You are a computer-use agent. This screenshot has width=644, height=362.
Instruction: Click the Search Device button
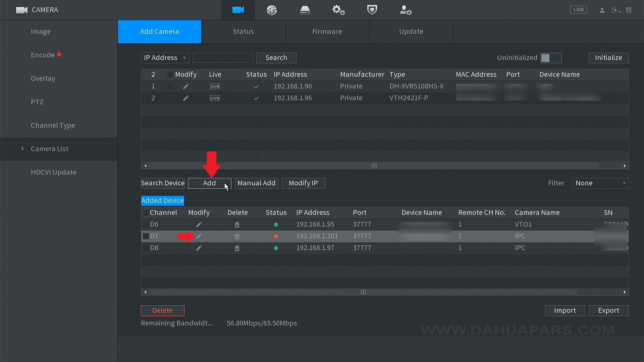click(163, 183)
